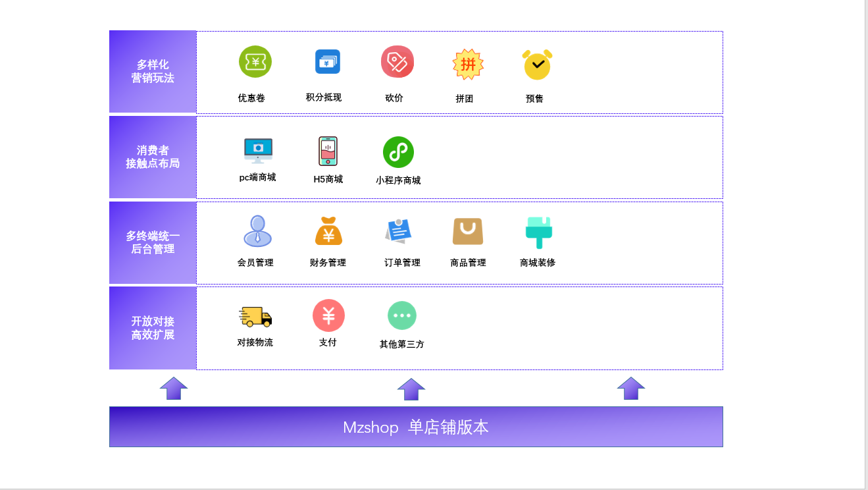Open the green 小程序商城 mini-program icon
This screenshot has width=868, height=490.
[x=398, y=152]
